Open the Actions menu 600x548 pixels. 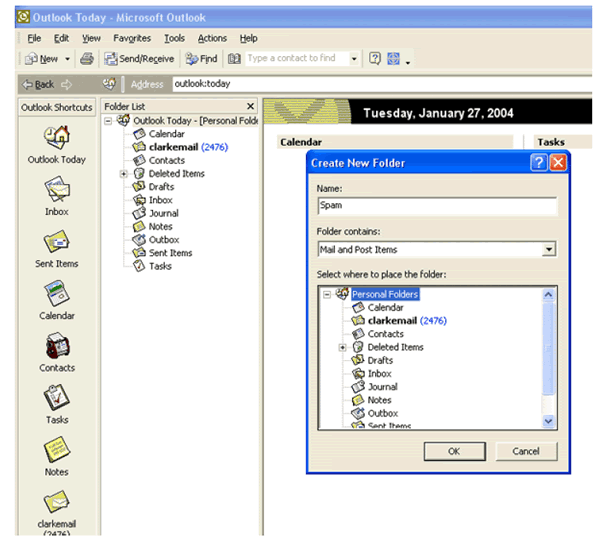(x=212, y=38)
